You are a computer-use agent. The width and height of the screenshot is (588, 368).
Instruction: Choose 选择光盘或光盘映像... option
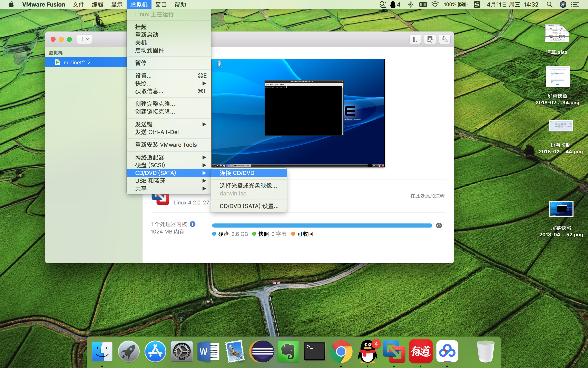(x=249, y=186)
